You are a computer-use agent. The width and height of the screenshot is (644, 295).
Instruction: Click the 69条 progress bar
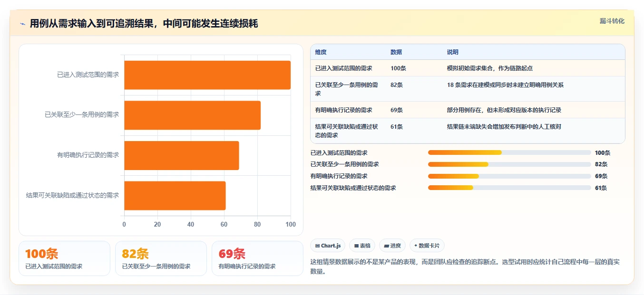(509, 176)
